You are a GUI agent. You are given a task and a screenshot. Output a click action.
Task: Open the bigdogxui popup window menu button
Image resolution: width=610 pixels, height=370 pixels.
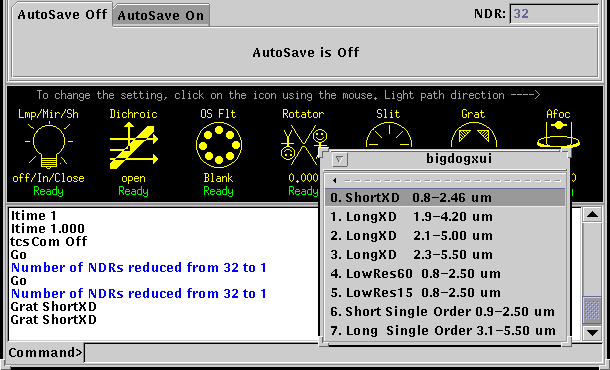pyautogui.click(x=339, y=160)
